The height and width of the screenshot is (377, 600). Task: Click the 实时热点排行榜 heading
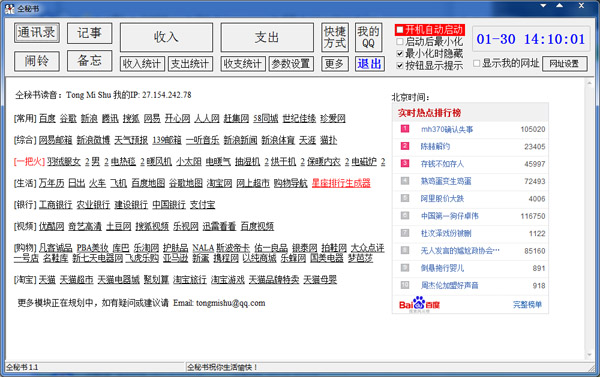coord(429,113)
